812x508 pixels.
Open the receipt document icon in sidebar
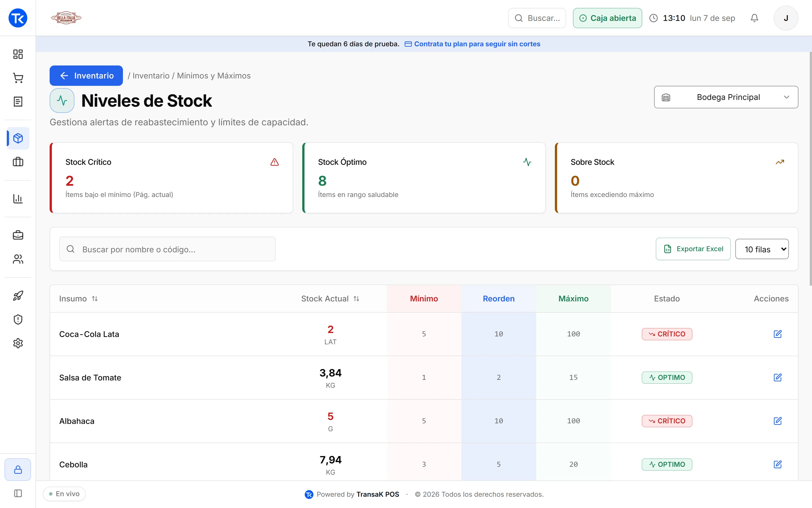pyautogui.click(x=18, y=102)
